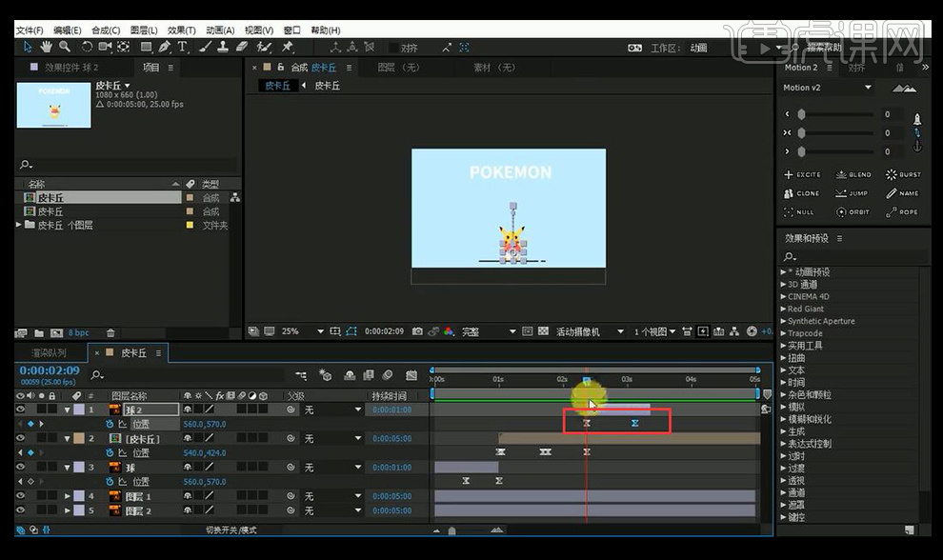Toggle position stopwatch for layer 球 2
Image resolution: width=943 pixels, height=560 pixels.
(x=110, y=424)
